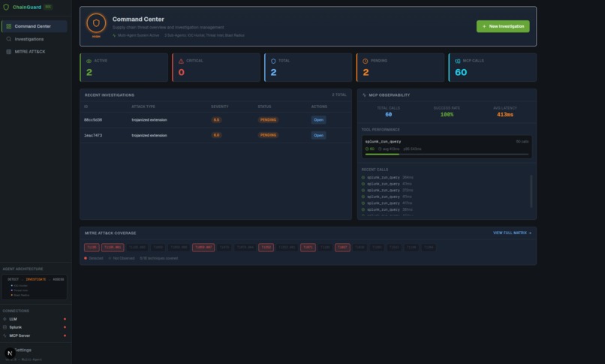Click the red status dot next to Splunk

click(x=65, y=327)
